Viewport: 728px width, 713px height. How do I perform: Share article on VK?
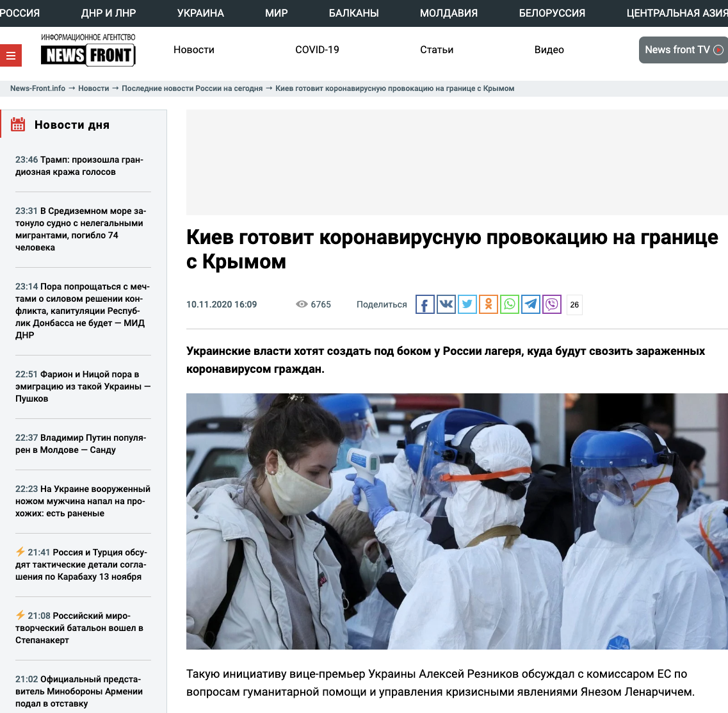(446, 305)
